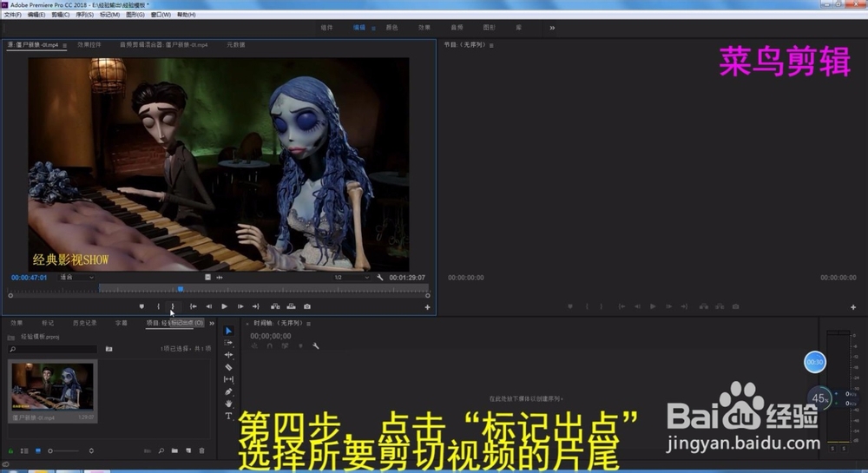The width and height of the screenshot is (868, 473).
Task: Toggle add markers button in timeline
Action: click(300, 345)
